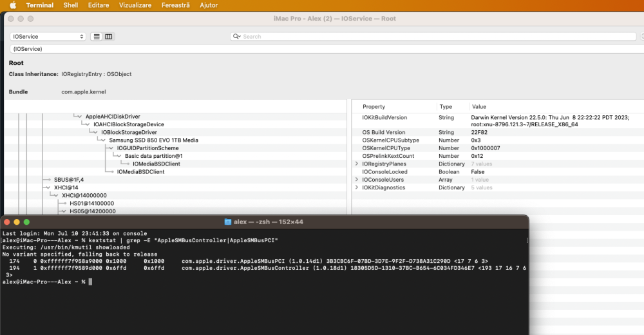Collapse the XHCI@14 node
This screenshot has height=335, width=644.
[x=48, y=187]
